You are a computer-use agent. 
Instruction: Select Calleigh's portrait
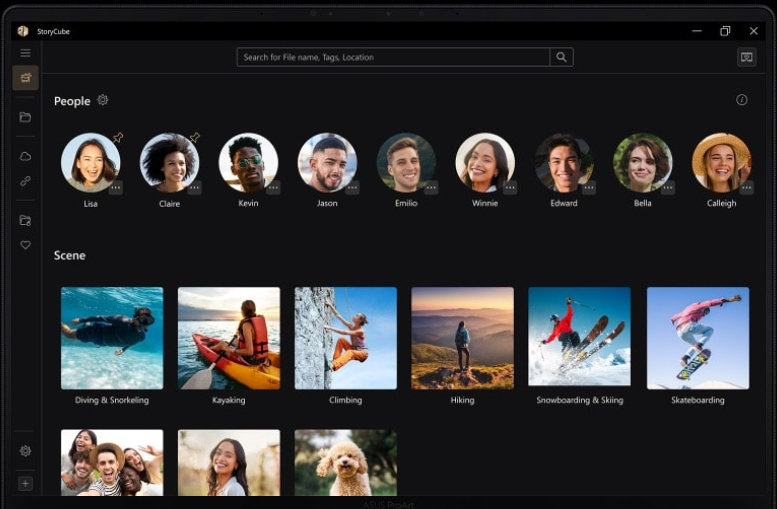(x=722, y=163)
